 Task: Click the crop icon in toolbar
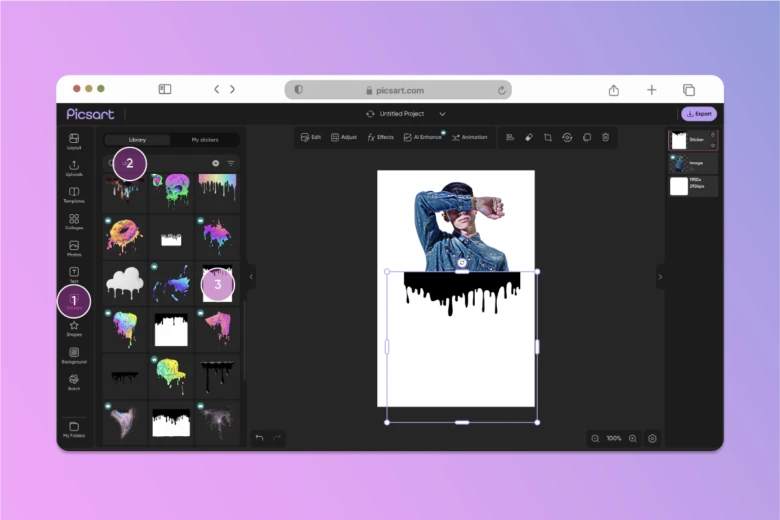548,137
